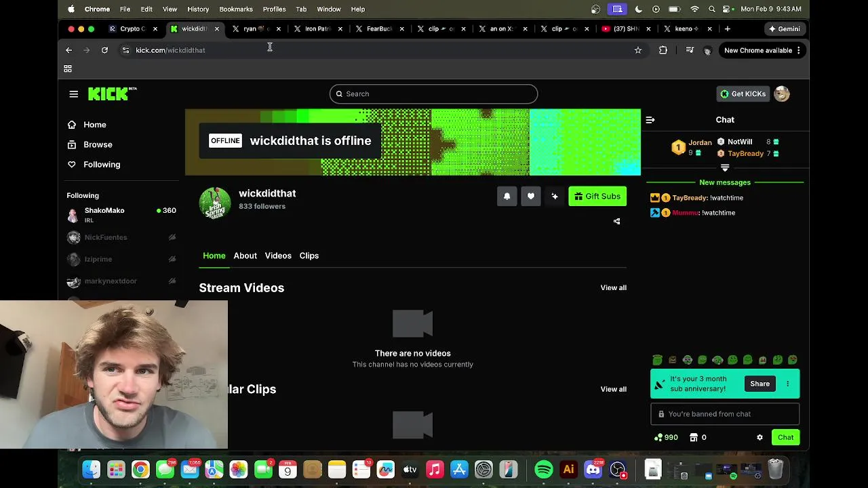This screenshot has width=868, height=488.
Task: Open Iziprime followed channel
Action: click(121, 259)
